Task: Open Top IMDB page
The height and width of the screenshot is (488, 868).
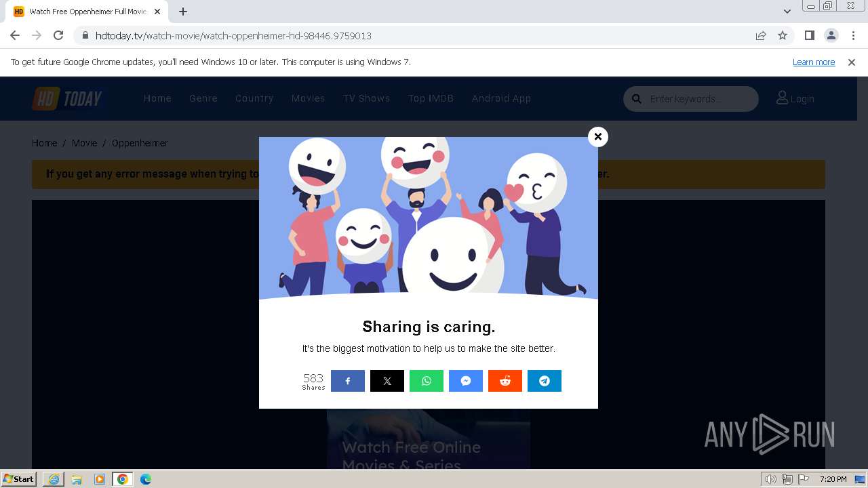Action: coord(431,98)
